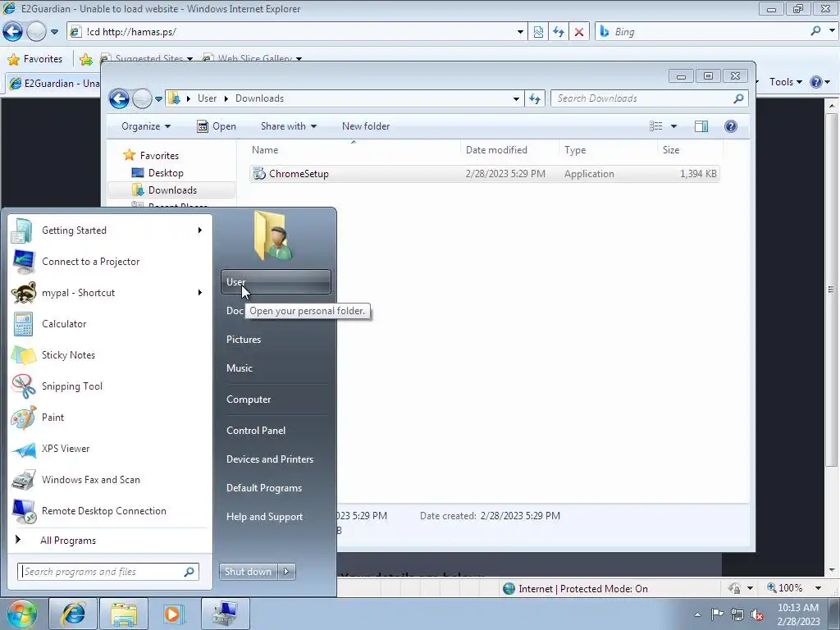Click the IE Favorites button
Viewport: 840px width, 630px height.
(35, 59)
